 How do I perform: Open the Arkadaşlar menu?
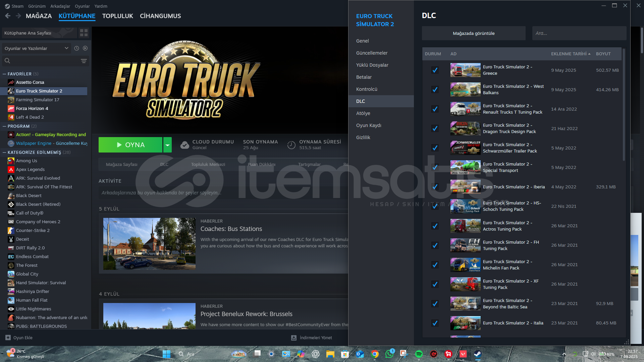click(60, 6)
